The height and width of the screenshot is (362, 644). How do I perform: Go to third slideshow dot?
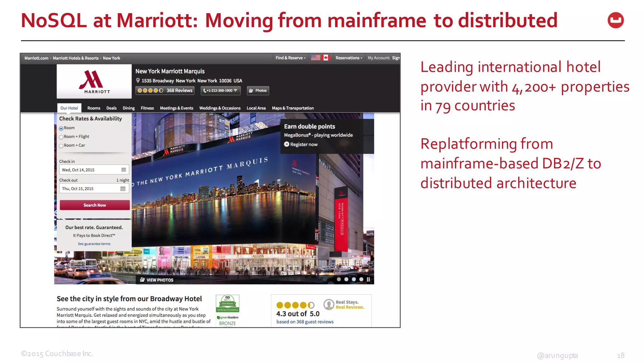click(x=354, y=279)
